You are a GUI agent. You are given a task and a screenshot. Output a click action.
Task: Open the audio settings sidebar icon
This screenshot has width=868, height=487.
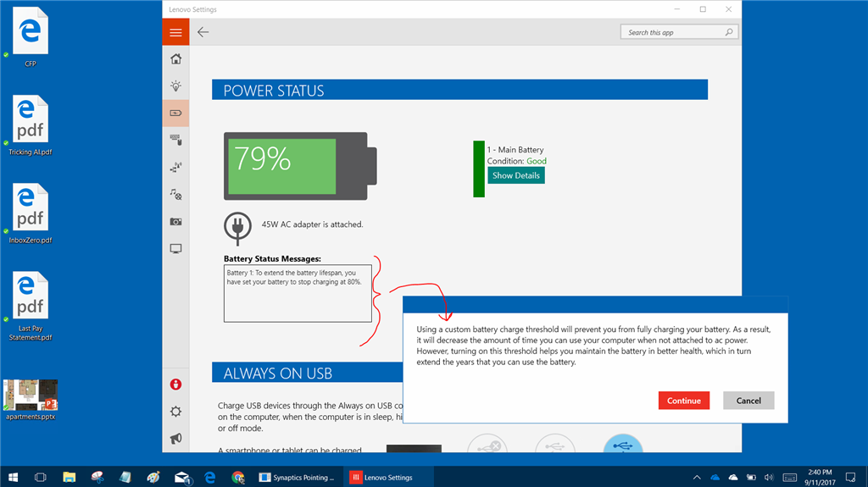176,194
